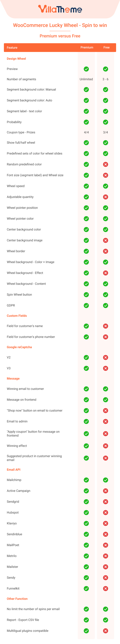Viewport: 120px width, 644px height.
Task: Click Free red cross for V3 reCaptcha
Action: (106, 368)
